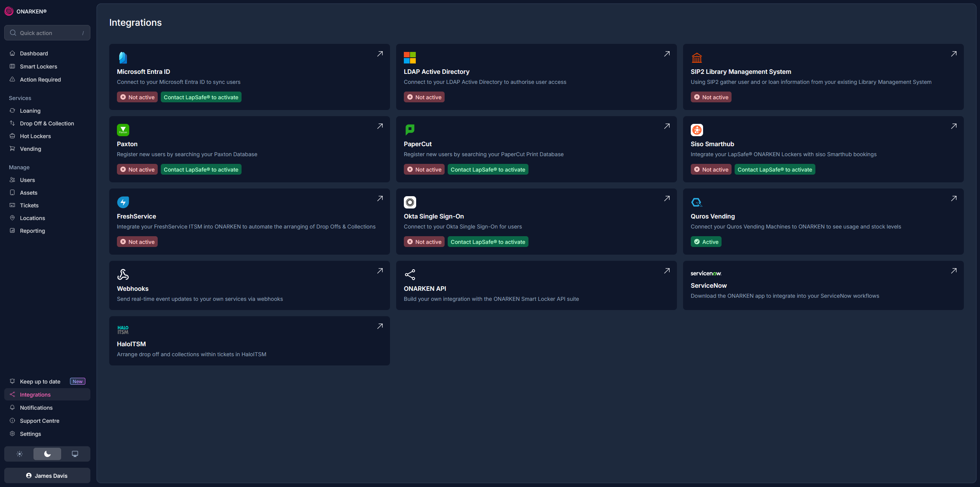Viewport: 980px width, 487px height.
Task: Click the ServiceNow logo
Action: [x=706, y=274]
